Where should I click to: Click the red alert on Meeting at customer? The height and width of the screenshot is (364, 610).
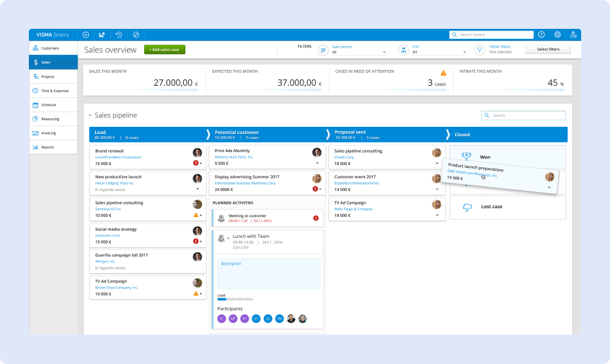(316, 218)
